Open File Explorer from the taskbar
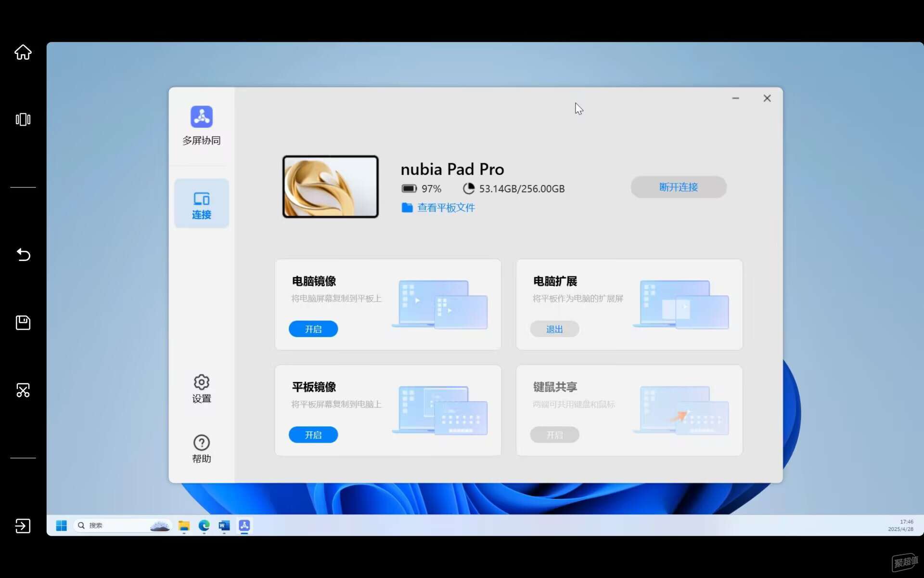This screenshot has width=924, height=578. click(x=184, y=525)
